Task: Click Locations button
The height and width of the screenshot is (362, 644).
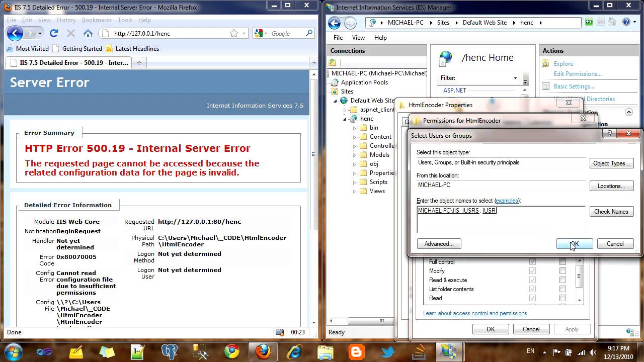Action: click(611, 186)
